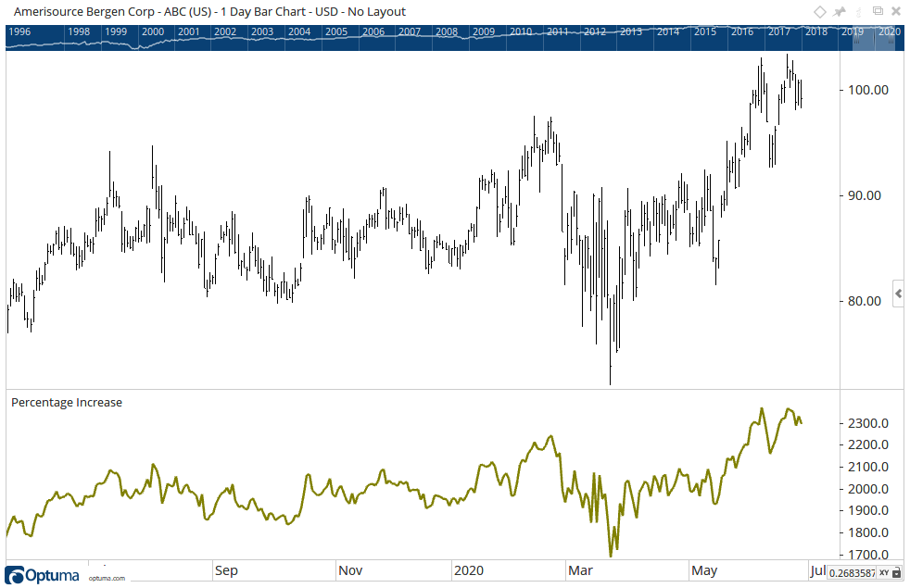Jump to 1996 on the overview timeline
The width and height of the screenshot is (910, 588).
[19, 31]
